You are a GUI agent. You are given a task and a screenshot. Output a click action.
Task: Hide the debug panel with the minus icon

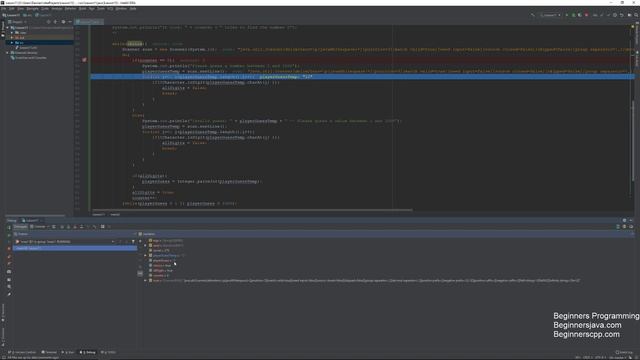coord(631,220)
